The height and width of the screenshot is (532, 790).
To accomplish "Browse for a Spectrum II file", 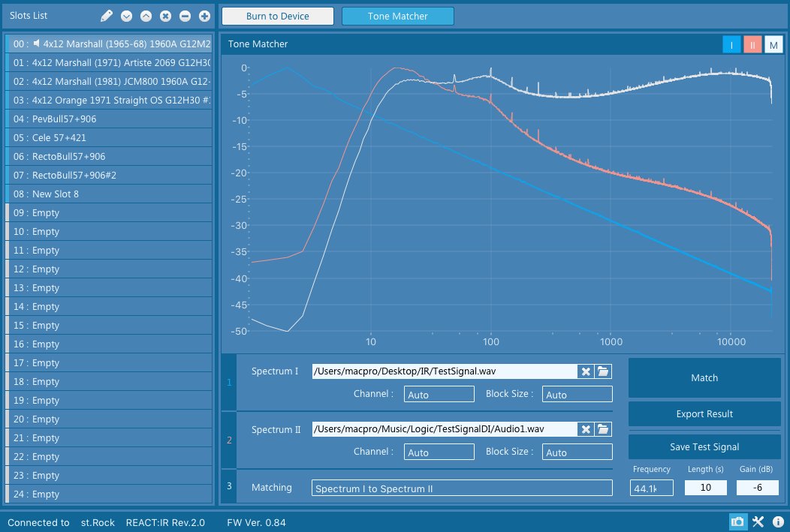I will (603, 429).
